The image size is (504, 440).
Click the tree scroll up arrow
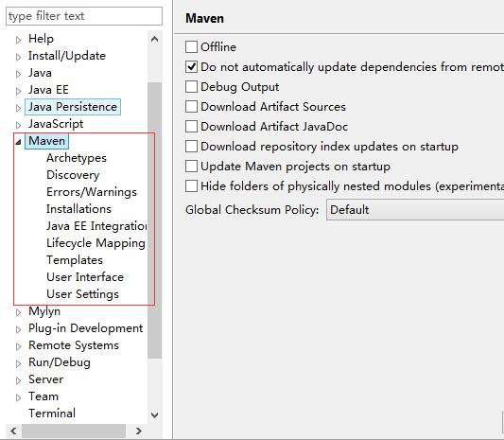(x=155, y=39)
